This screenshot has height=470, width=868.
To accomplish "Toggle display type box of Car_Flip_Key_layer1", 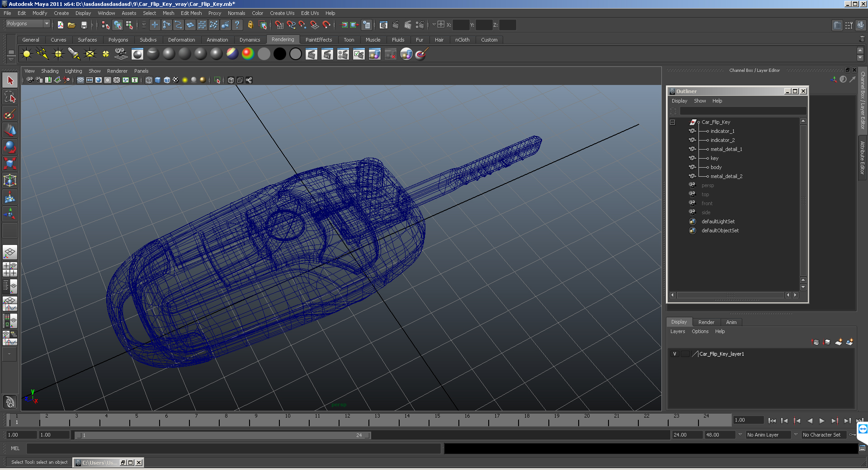I will click(x=685, y=354).
